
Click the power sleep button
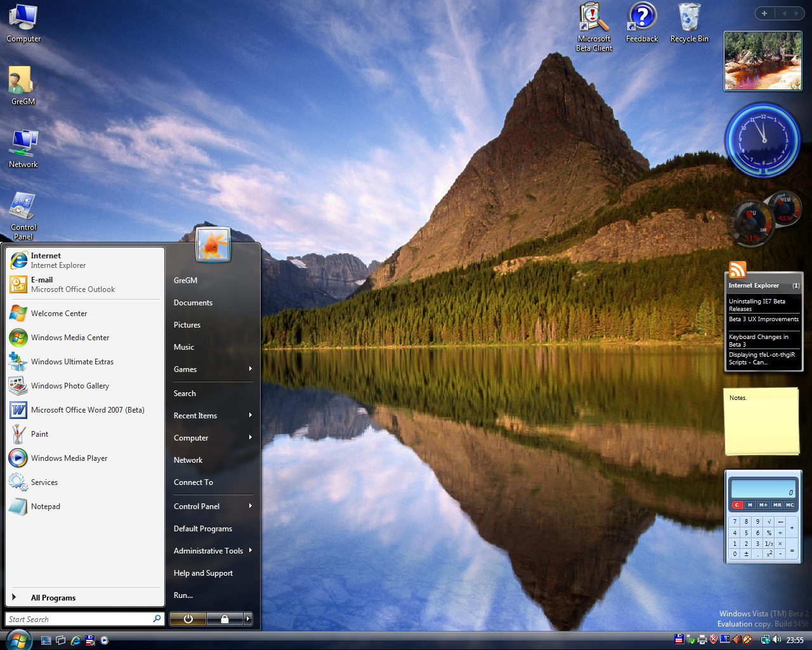188,619
